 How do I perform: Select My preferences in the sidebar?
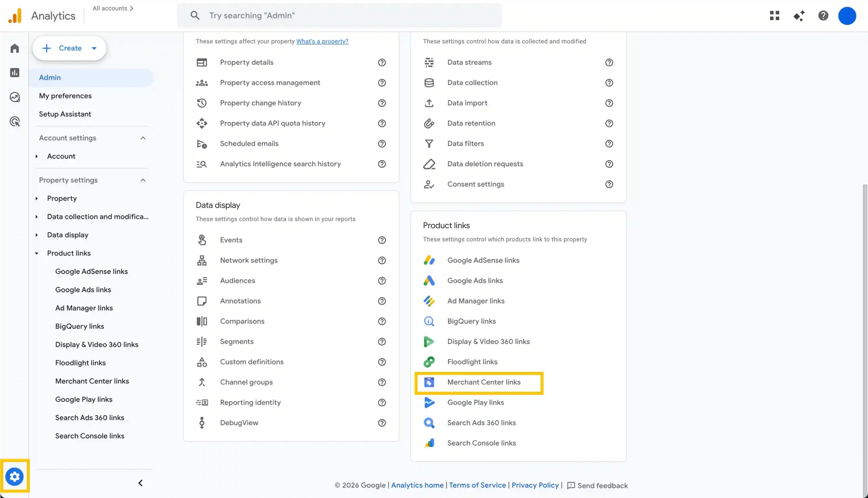65,96
